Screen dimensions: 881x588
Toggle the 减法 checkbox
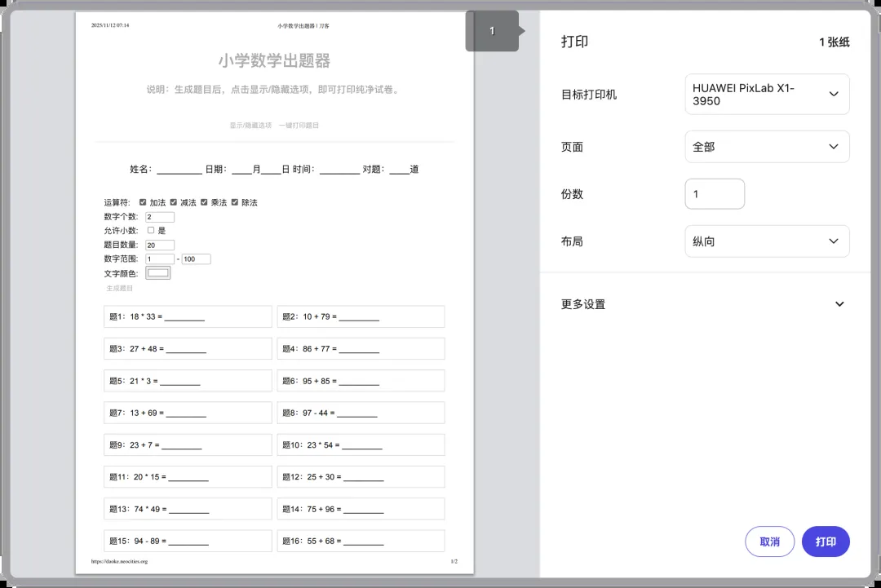(x=174, y=202)
